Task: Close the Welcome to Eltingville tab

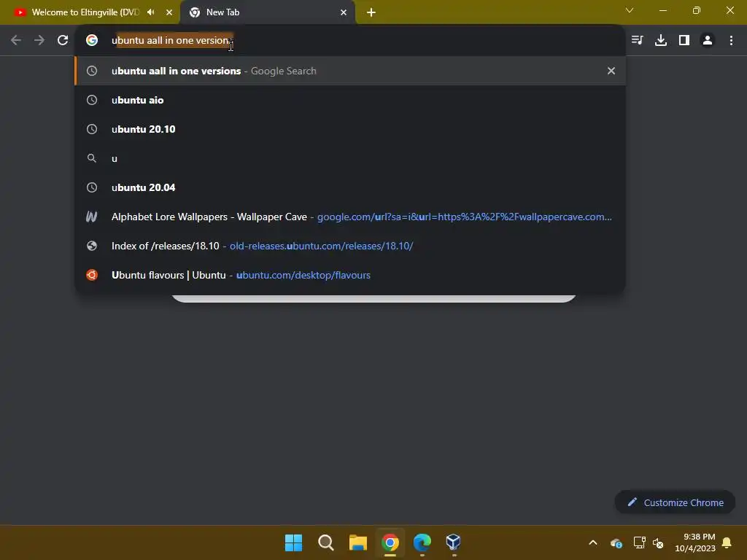Action: [x=169, y=12]
